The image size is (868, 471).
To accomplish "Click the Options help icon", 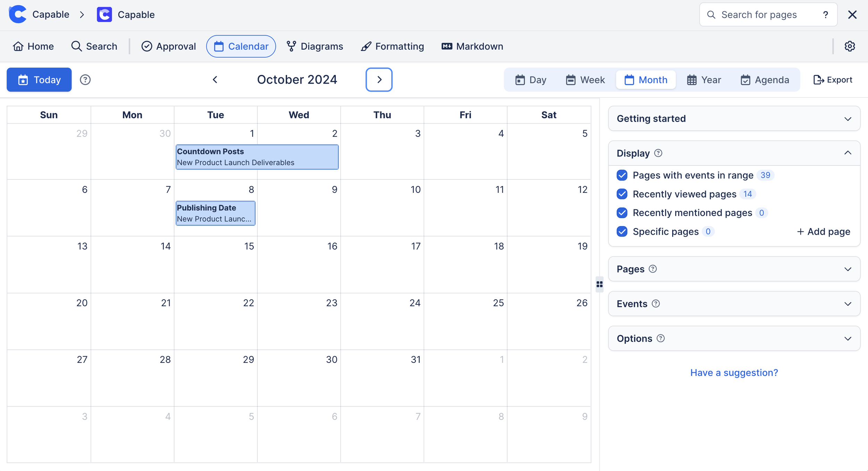I will click(x=661, y=338).
